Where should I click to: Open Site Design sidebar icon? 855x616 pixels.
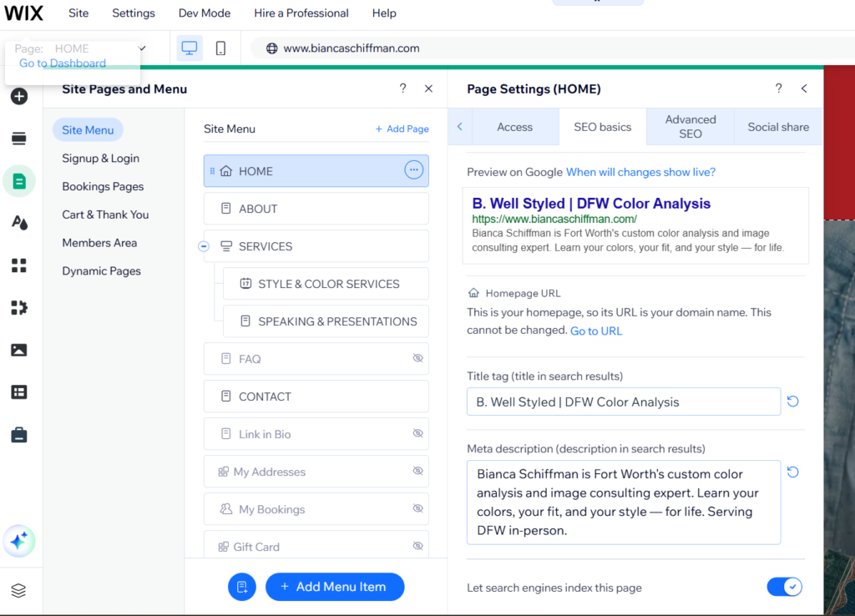click(18, 222)
